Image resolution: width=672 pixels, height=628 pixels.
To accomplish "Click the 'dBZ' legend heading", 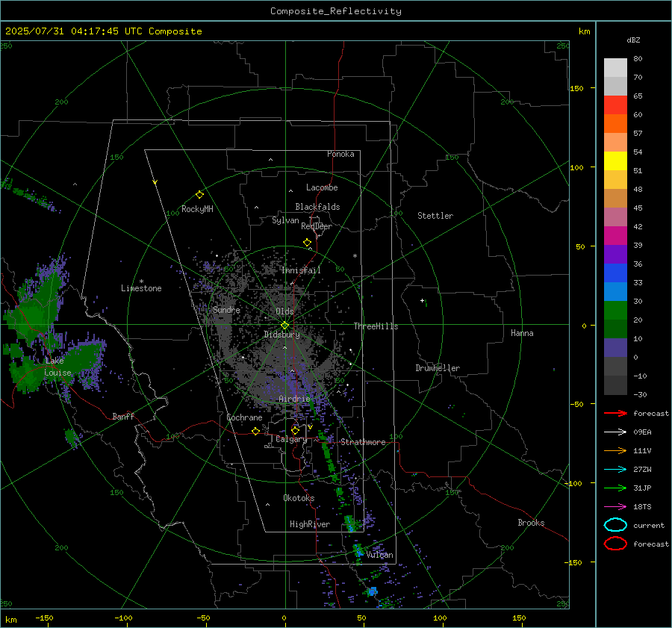I will [x=633, y=40].
